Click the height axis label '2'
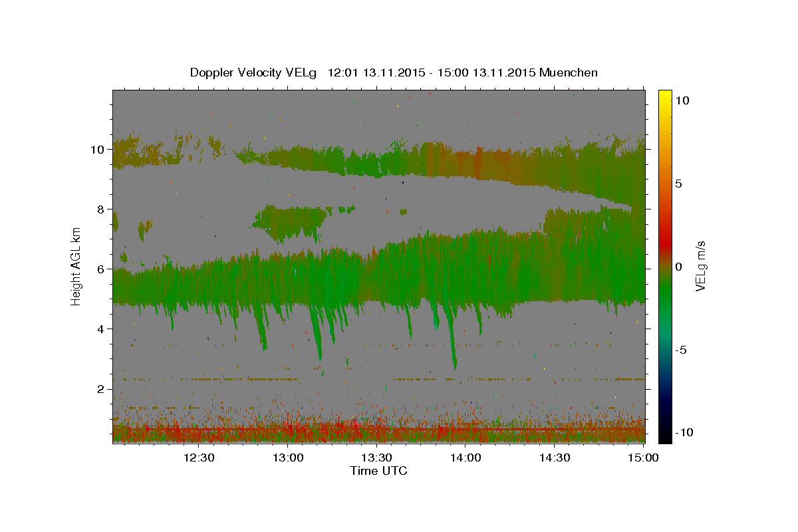 click(x=102, y=389)
